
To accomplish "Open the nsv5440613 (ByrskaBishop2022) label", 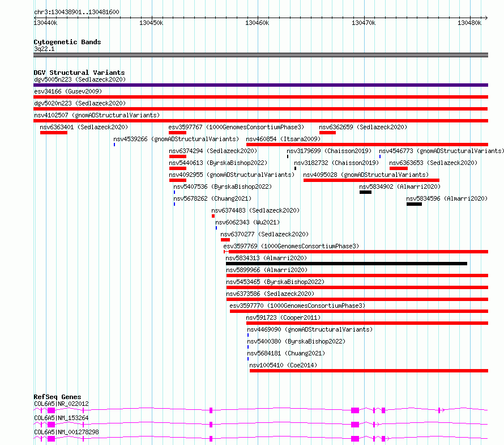I will coord(218,163).
